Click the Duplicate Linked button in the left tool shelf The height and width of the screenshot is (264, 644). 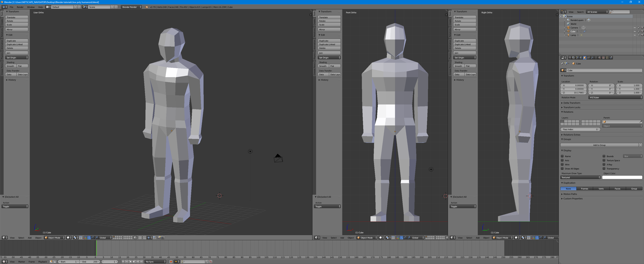point(16,45)
